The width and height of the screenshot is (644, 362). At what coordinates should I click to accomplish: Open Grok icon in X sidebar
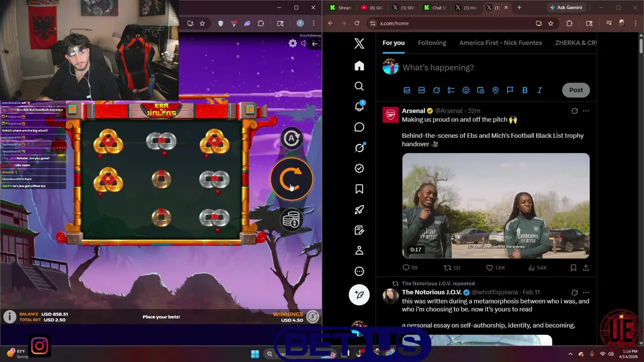359,148
